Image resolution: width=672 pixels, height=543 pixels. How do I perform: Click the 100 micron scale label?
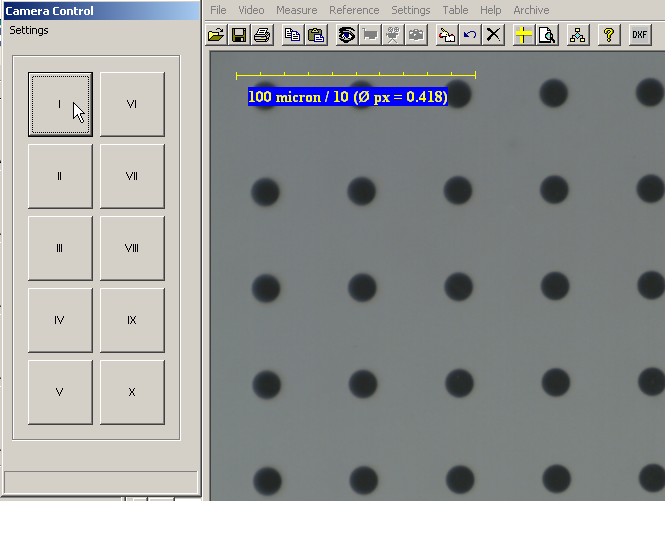tap(348, 97)
